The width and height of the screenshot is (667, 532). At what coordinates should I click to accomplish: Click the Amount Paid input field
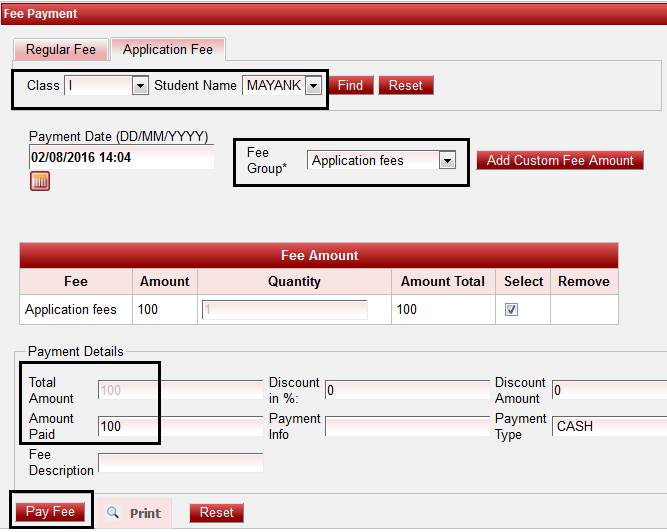click(180, 427)
